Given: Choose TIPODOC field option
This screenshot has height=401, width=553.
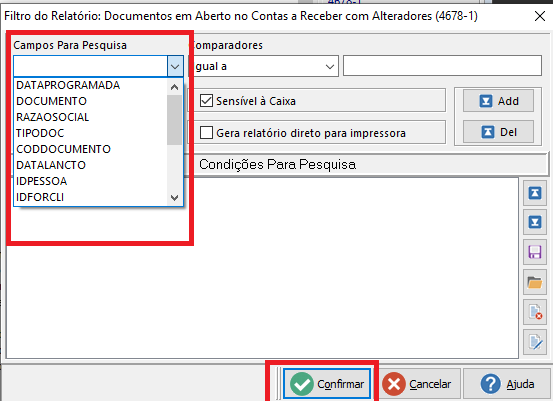Looking at the screenshot, I should 40,133.
